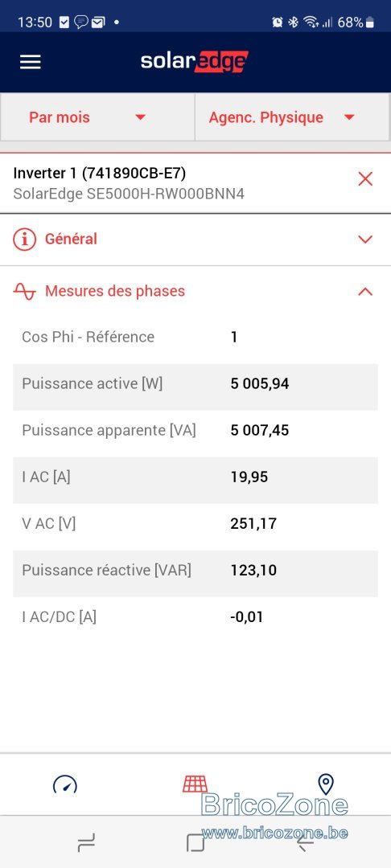Tap the Général section label

click(71, 240)
